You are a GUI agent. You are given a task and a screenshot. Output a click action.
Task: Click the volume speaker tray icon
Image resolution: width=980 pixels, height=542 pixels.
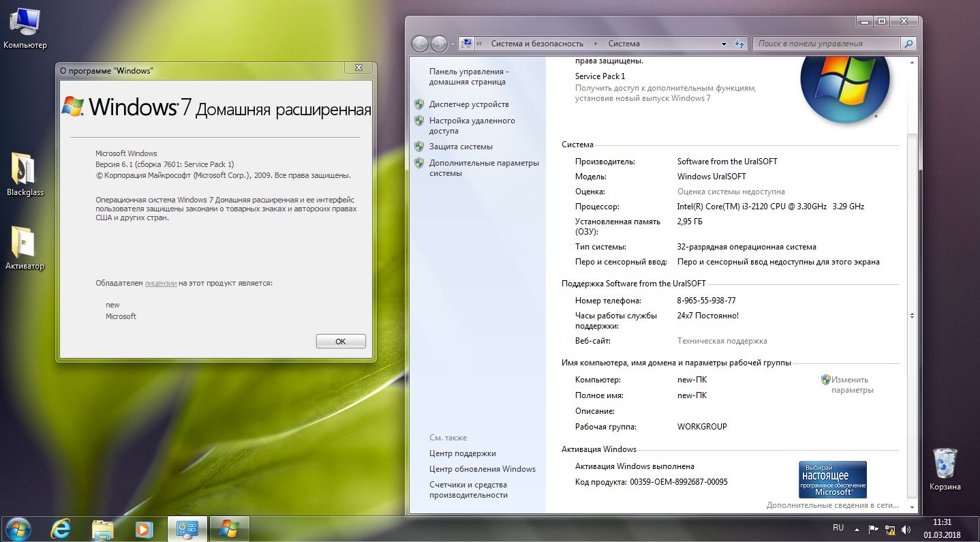tap(906, 529)
